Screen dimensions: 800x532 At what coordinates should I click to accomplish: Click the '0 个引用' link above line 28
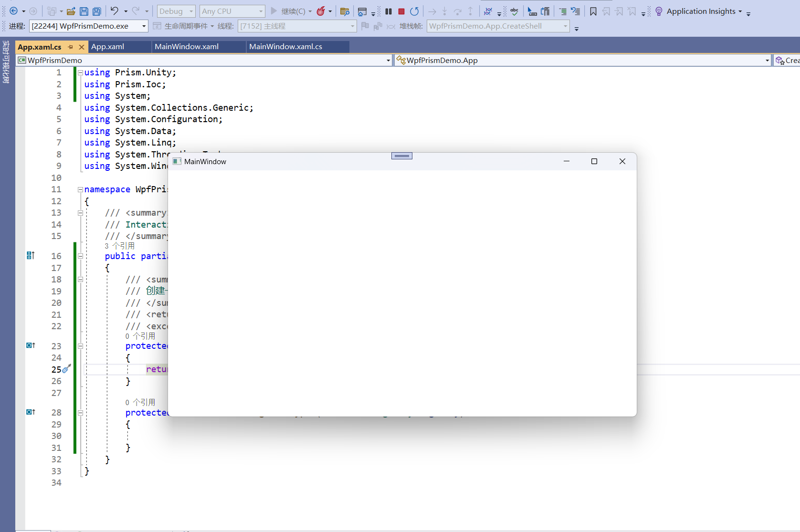click(x=140, y=403)
